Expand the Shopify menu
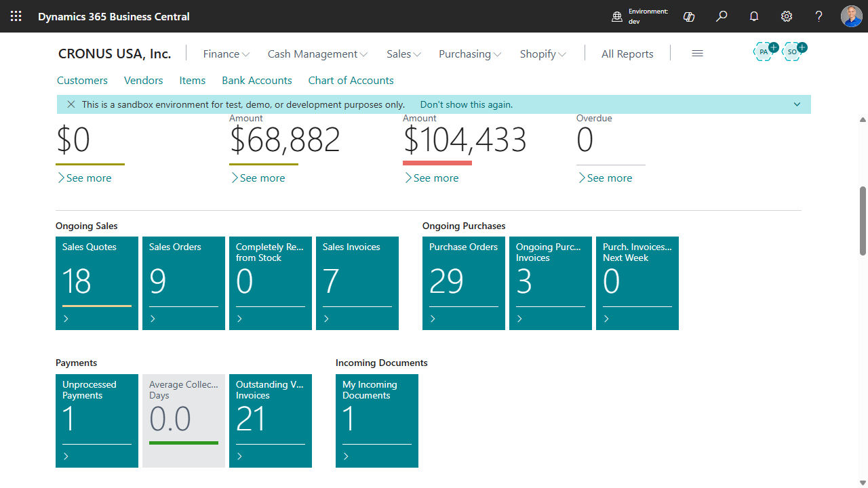The image size is (868, 488). 543,54
